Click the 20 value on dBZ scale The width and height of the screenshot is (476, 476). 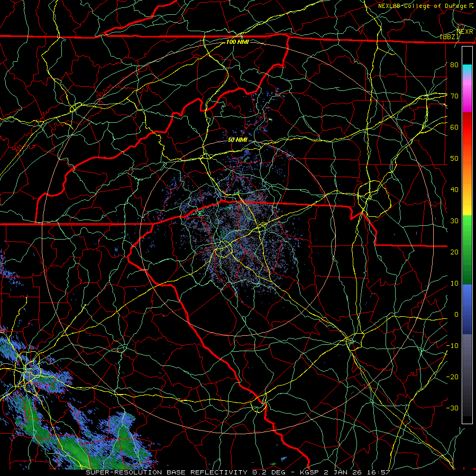454,252
